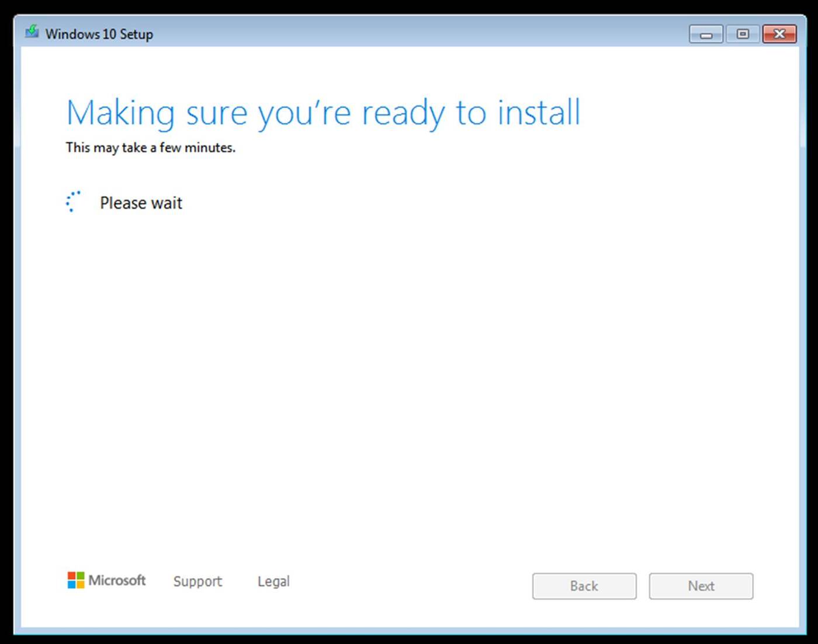Click the 'This may take a few minutes' text

coord(151,148)
